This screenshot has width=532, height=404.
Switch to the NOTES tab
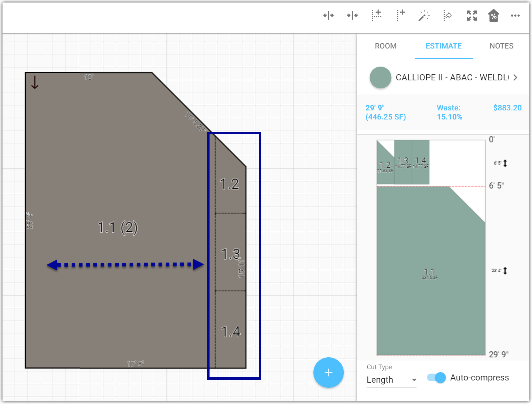[502, 46]
